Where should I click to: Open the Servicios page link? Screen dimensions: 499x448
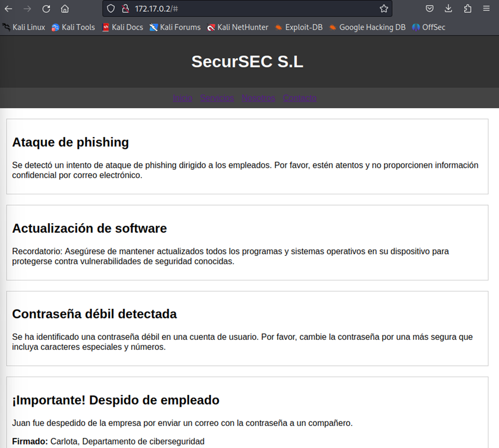217,98
